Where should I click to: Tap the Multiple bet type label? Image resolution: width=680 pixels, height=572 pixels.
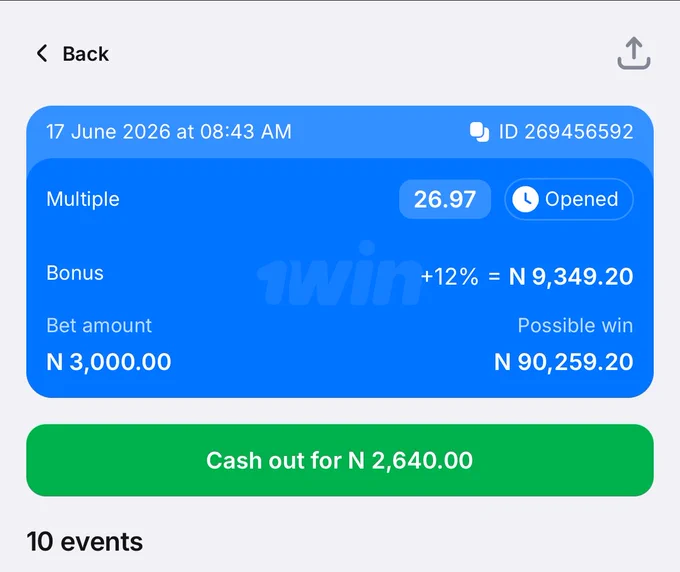(83, 199)
